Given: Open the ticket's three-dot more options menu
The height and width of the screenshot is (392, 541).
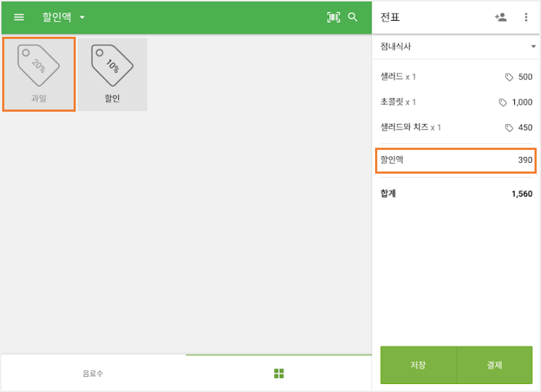Looking at the screenshot, I should [526, 17].
